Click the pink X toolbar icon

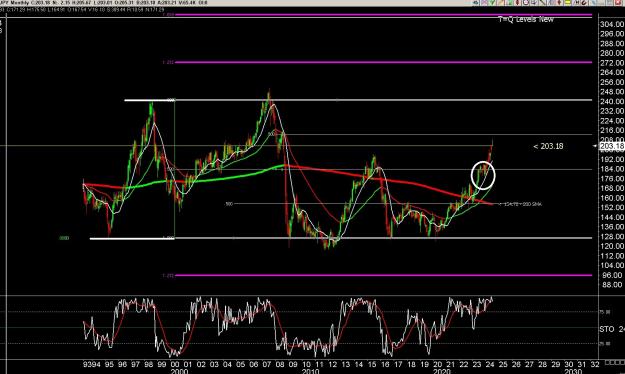click(483, 2)
